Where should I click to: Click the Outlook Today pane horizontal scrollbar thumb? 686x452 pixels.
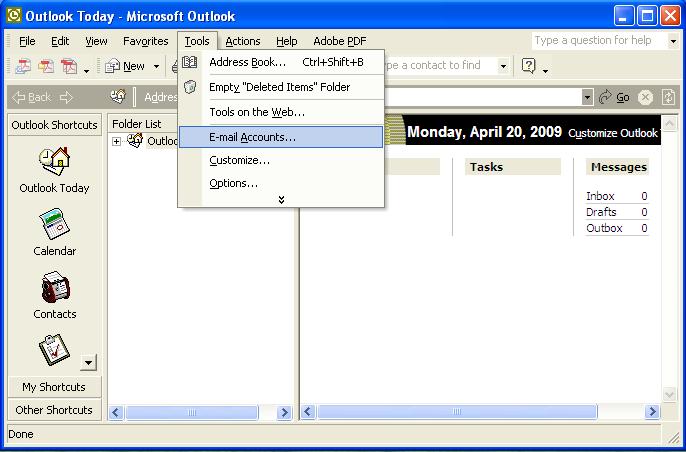(457, 412)
